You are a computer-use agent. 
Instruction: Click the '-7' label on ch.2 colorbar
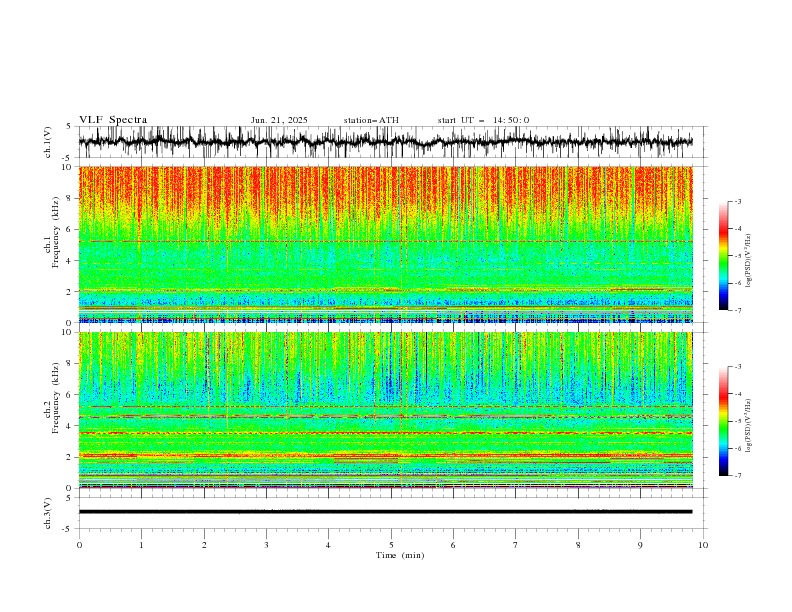(x=737, y=475)
